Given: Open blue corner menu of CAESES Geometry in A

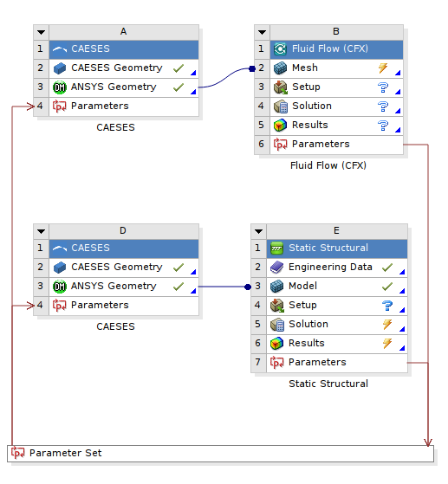Looking at the screenshot, I should [193, 73].
